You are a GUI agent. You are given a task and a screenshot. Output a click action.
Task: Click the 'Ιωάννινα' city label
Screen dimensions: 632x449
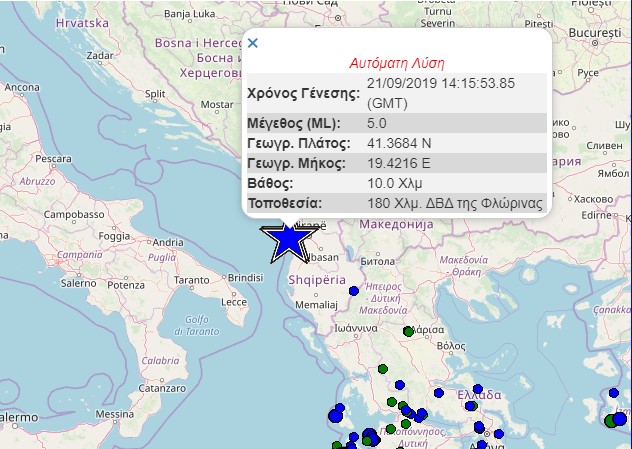[356, 329]
